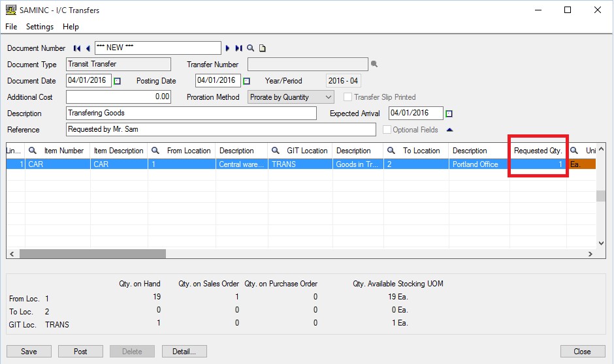
Task: Click the horizontal scrollbar thumb
Action: (x=93, y=254)
